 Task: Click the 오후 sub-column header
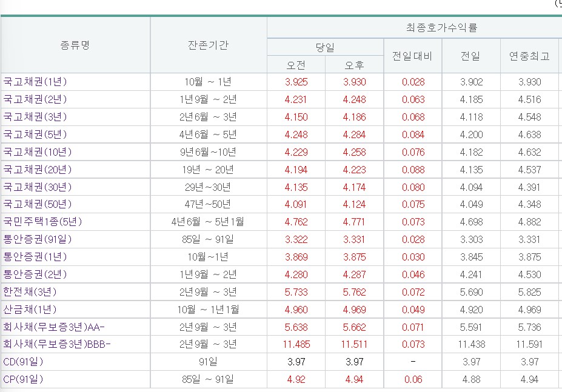(354, 65)
